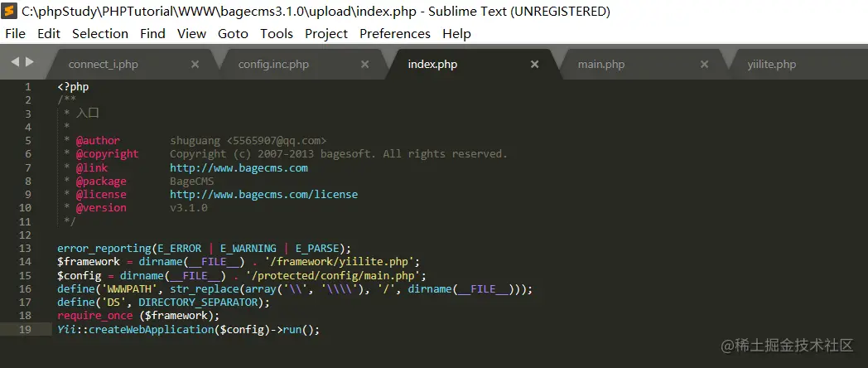Click the http://www.bagecms.com/license URL

(x=263, y=195)
